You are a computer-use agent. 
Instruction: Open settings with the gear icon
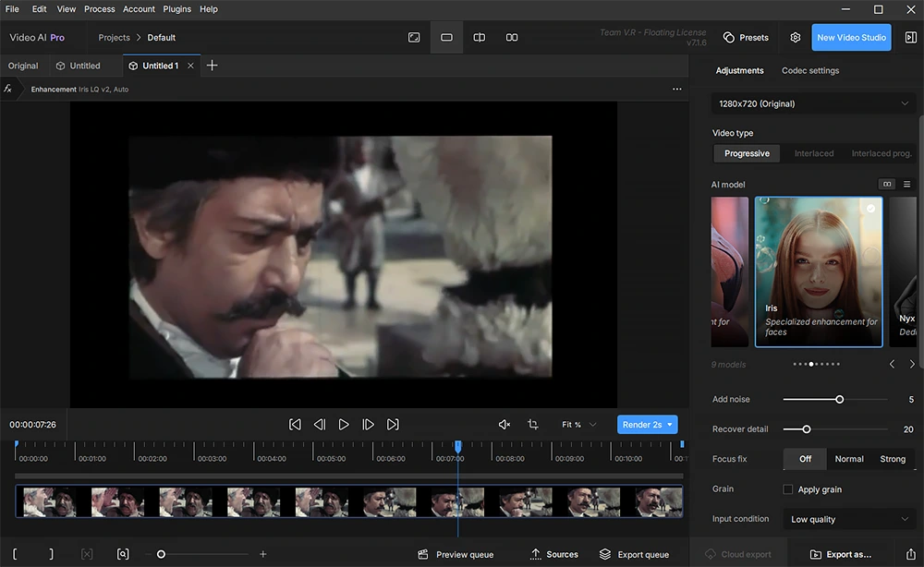795,38
